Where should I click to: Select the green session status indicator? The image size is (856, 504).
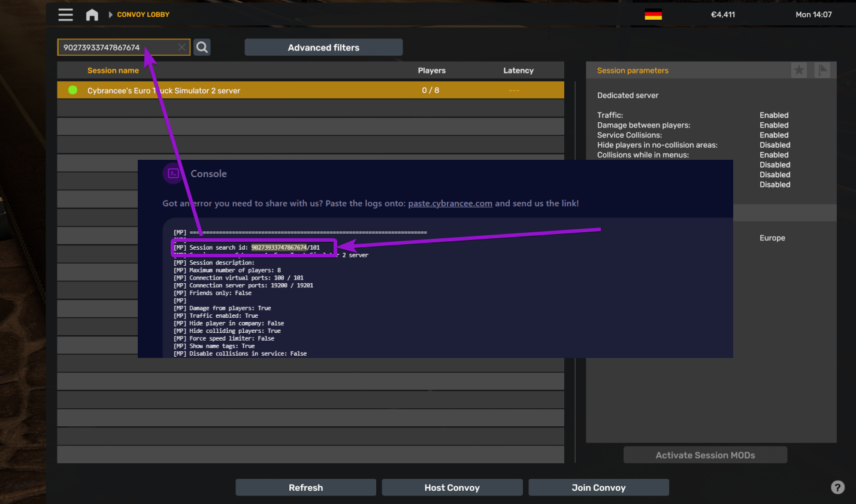point(73,90)
